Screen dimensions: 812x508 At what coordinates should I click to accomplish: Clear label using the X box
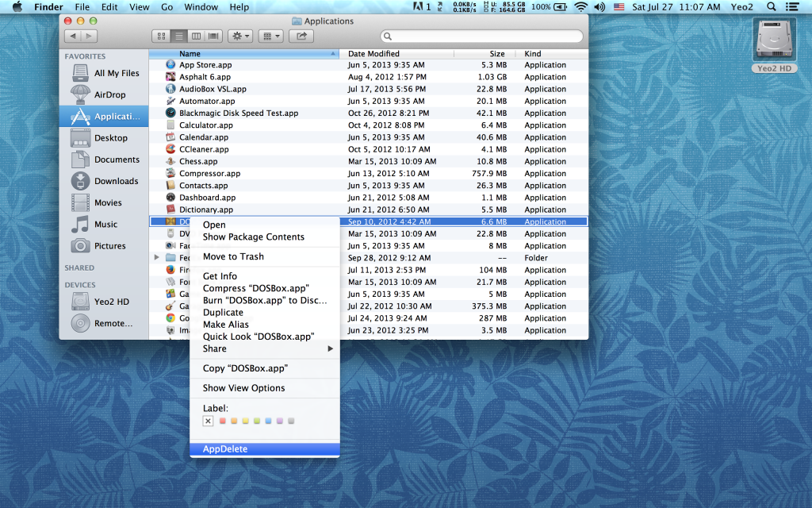coord(208,421)
